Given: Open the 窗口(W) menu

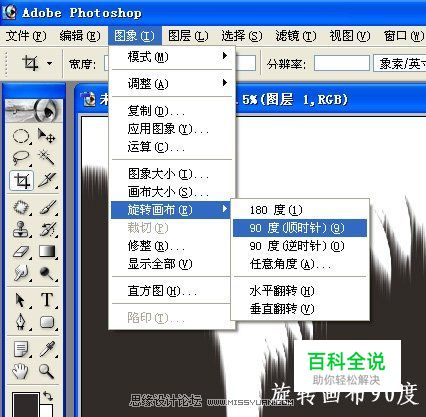Looking at the screenshot, I should [x=404, y=36].
